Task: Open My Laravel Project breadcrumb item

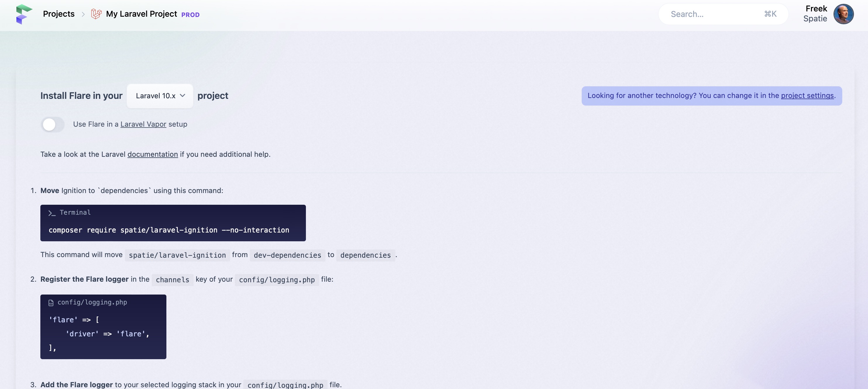Action: (x=141, y=14)
